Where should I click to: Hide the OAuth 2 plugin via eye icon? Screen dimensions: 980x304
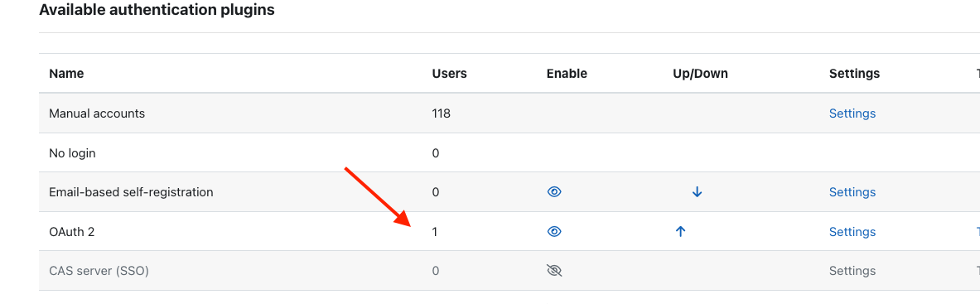(553, 232)
